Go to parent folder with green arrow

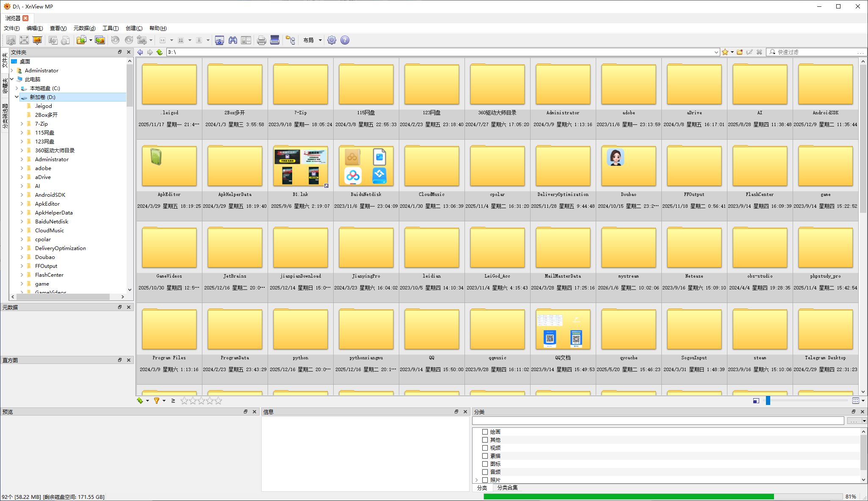[160, 52]
